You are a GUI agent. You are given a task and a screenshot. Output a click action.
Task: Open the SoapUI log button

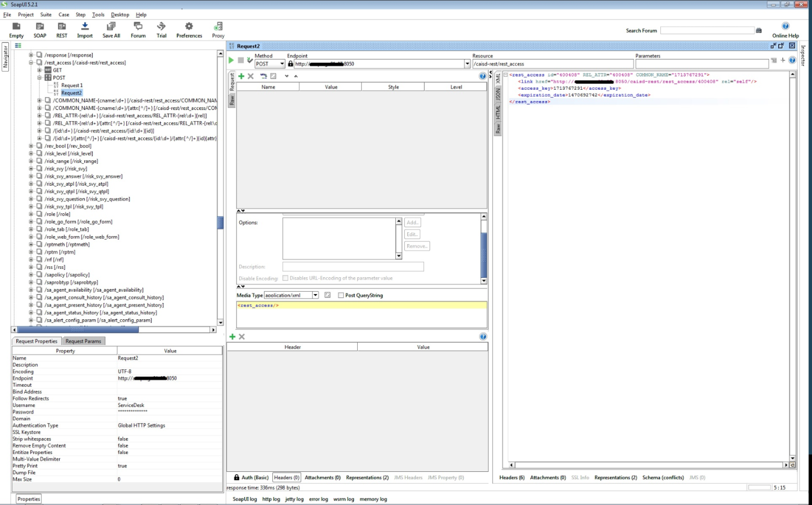[x=245, y=499]
